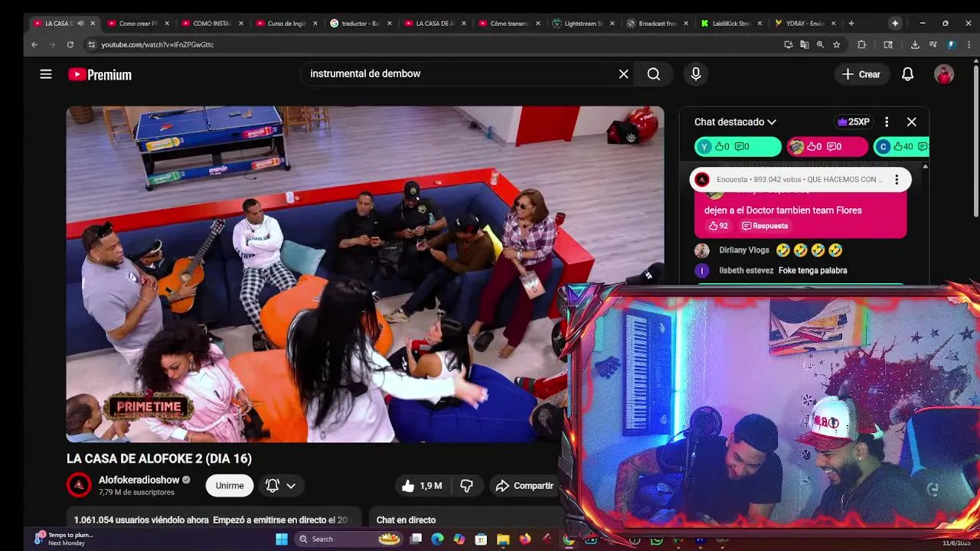This screenshot has width=980, height=551.
Task: Open the Crear menu
Action: 861,74
